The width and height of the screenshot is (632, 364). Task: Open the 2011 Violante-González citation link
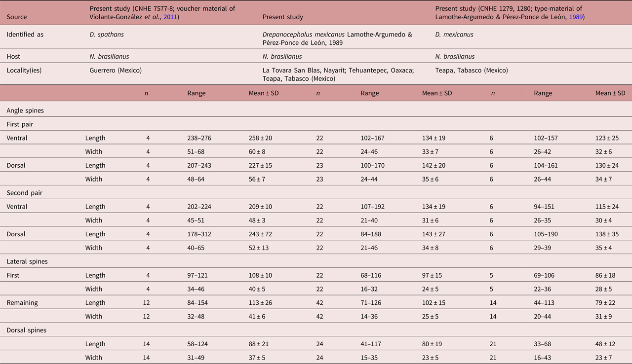tap(171, 17)
